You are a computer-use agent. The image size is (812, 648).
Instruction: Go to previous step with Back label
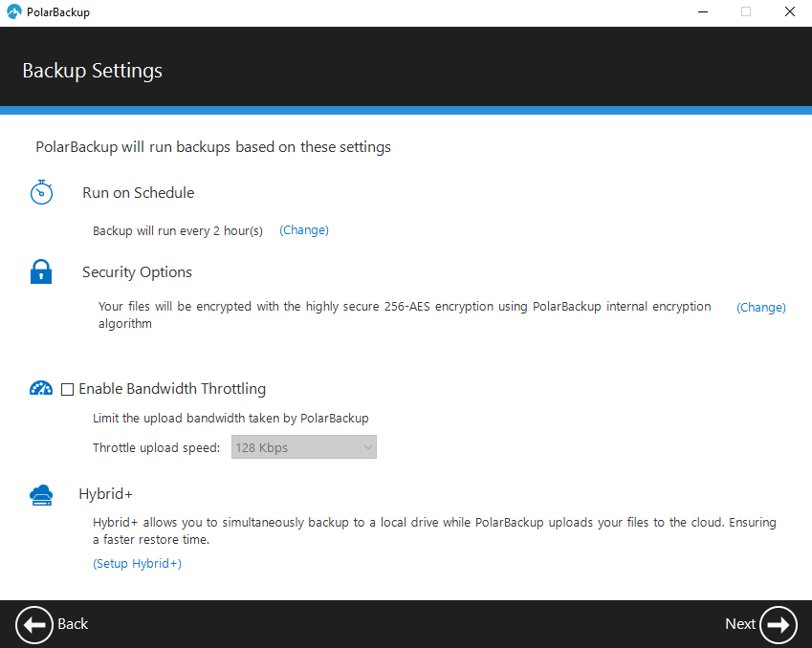click(73, 624)
